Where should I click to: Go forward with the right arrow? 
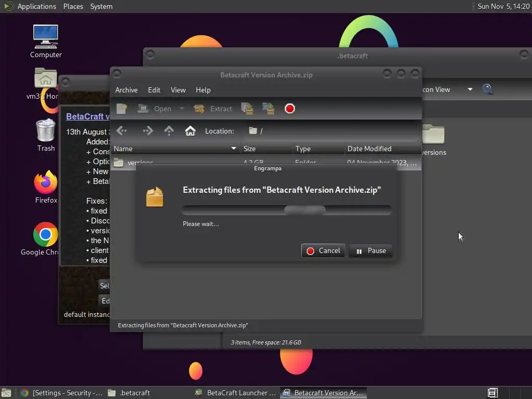(148, 130)
